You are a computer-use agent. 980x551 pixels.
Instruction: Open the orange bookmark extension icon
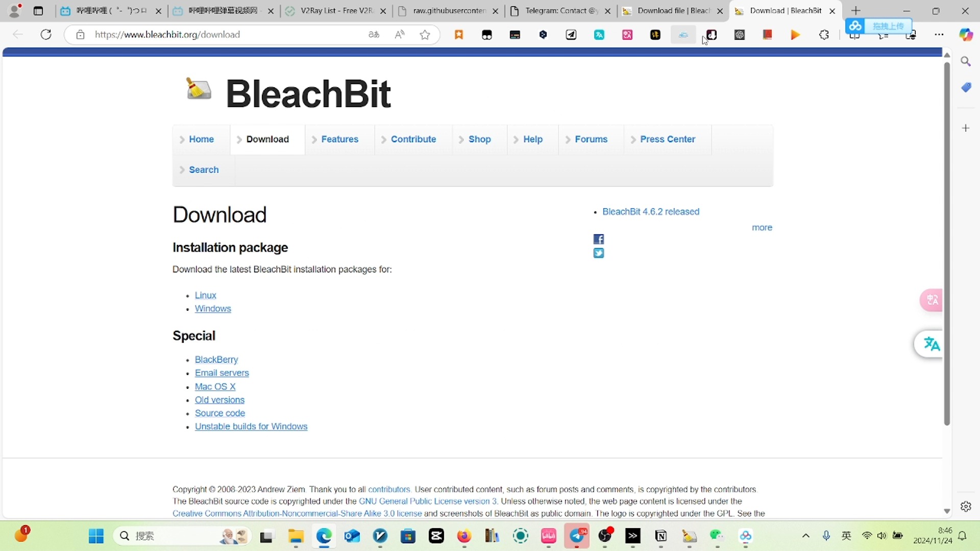tap(459, 35)
